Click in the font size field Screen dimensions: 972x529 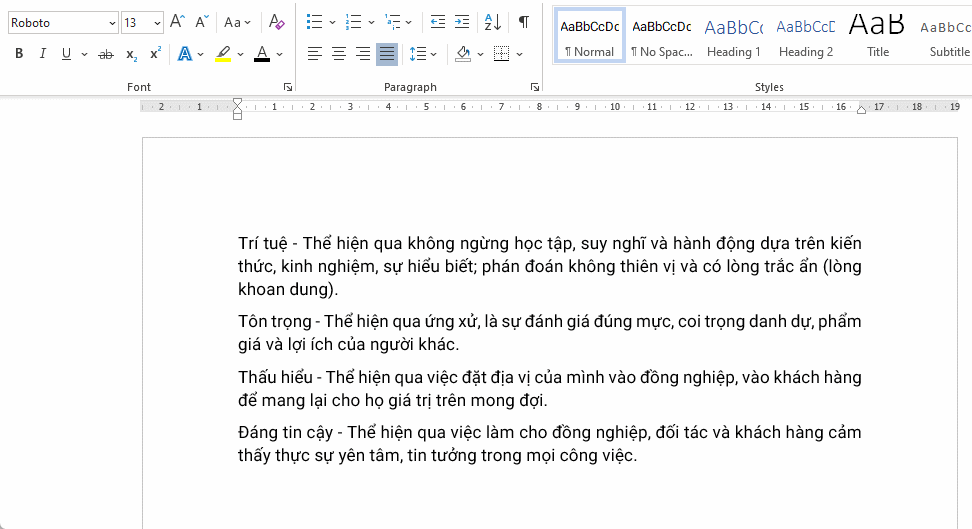coord(136,24)
